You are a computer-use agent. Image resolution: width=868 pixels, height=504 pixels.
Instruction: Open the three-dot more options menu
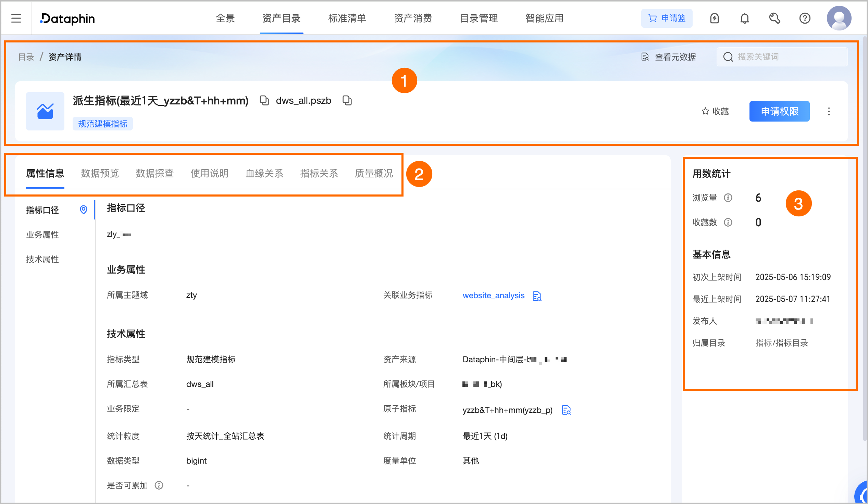829,111
